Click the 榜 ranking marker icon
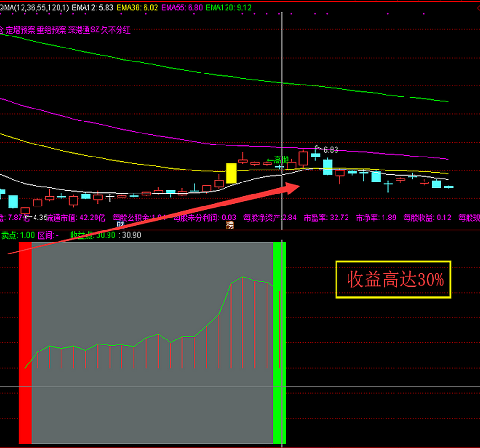The width and height of the screenshot is (480, 448). 230,225
